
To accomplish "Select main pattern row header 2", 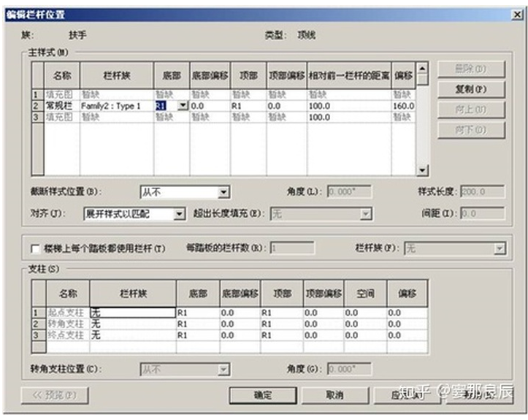I will coord(38,106).
